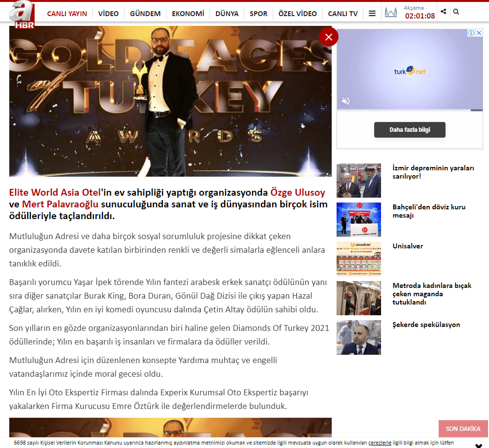Open Metroda kadınlara bıçak çeken headline
Viewport: 489px width, 448px height.
pyautogui.click(x=432, y=294)
